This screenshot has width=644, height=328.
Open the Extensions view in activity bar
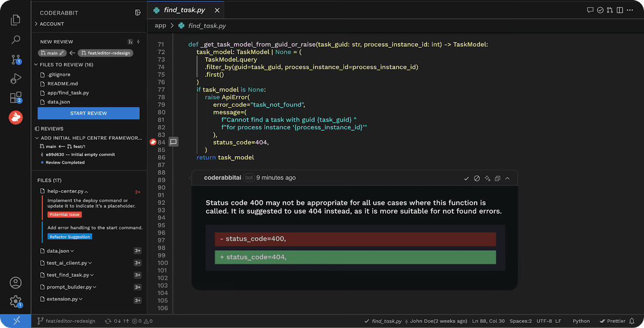tap(16, 98)
